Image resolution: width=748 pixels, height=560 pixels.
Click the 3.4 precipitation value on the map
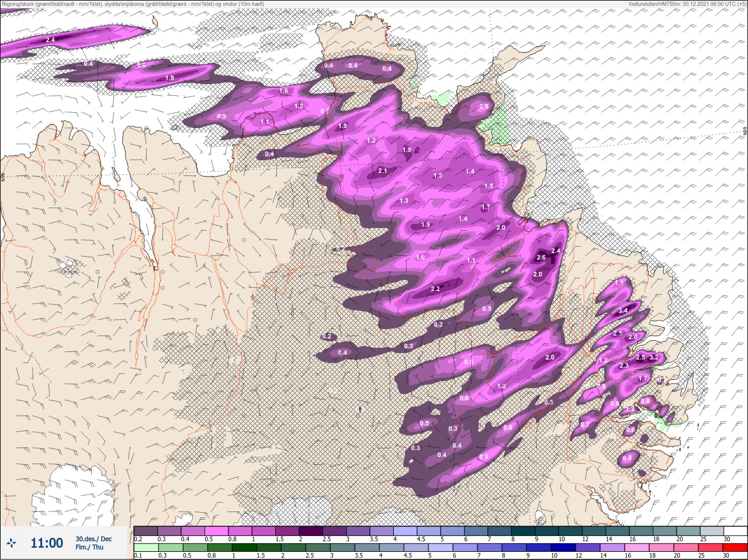[623, 311]
